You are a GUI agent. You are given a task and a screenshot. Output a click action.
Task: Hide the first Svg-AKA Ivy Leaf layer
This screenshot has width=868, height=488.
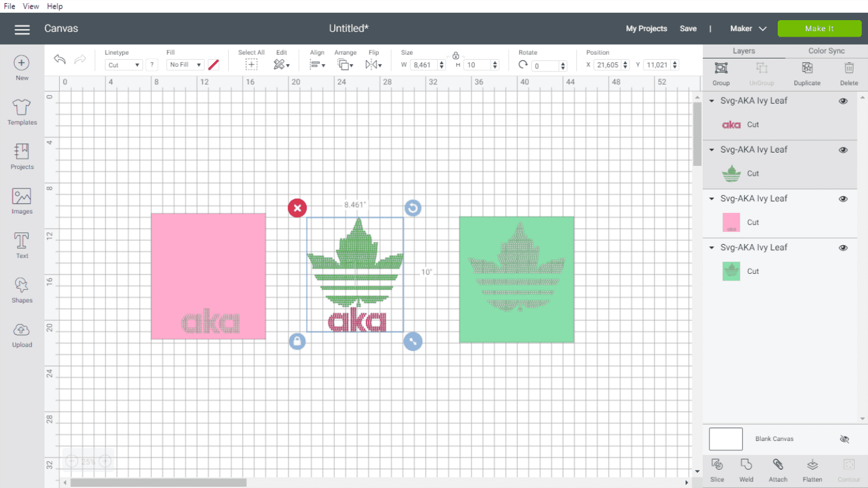pyautogui.click(x=843, y=101)
